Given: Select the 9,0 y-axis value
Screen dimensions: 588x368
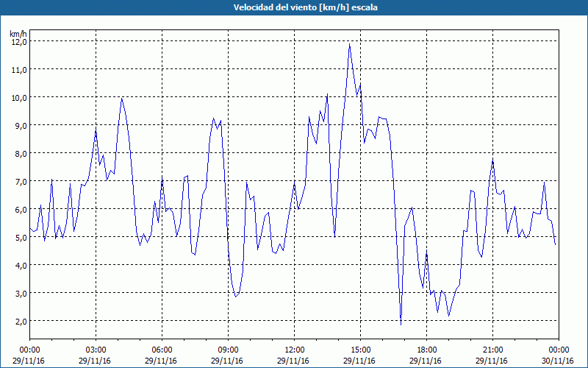Looking at the screenshot, I should pos(21,125).
